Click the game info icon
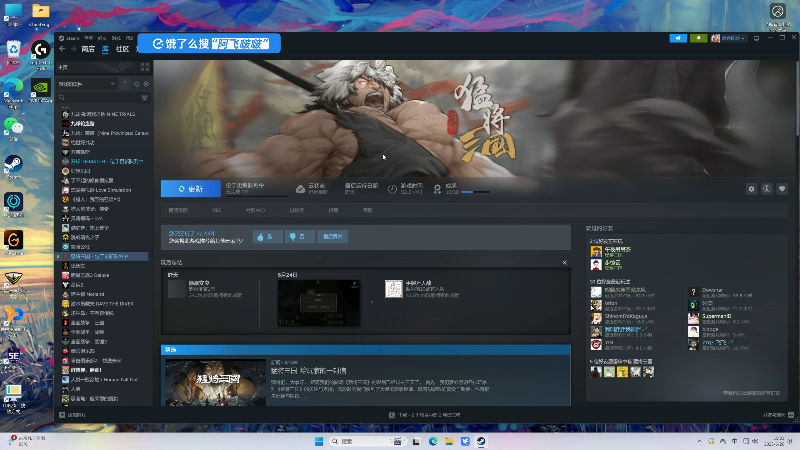Screen dimensions: 800x450 [767, 189]
